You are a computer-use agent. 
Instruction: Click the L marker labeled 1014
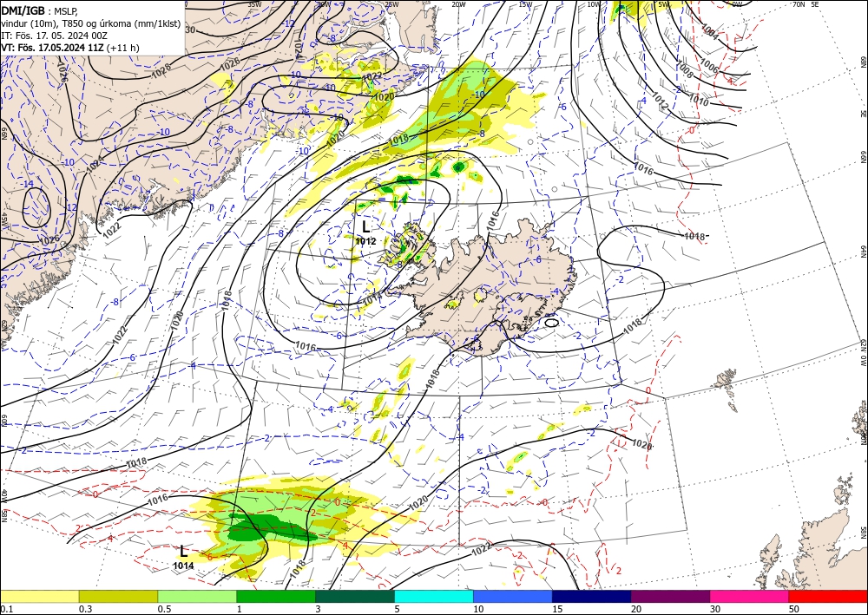tap(183, 551)
